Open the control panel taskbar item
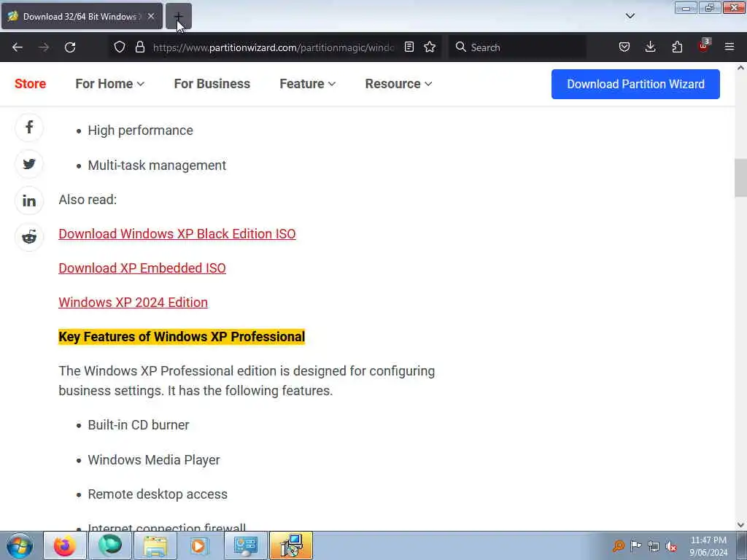This screenshot has height=560, width=747. pos(245,545)
